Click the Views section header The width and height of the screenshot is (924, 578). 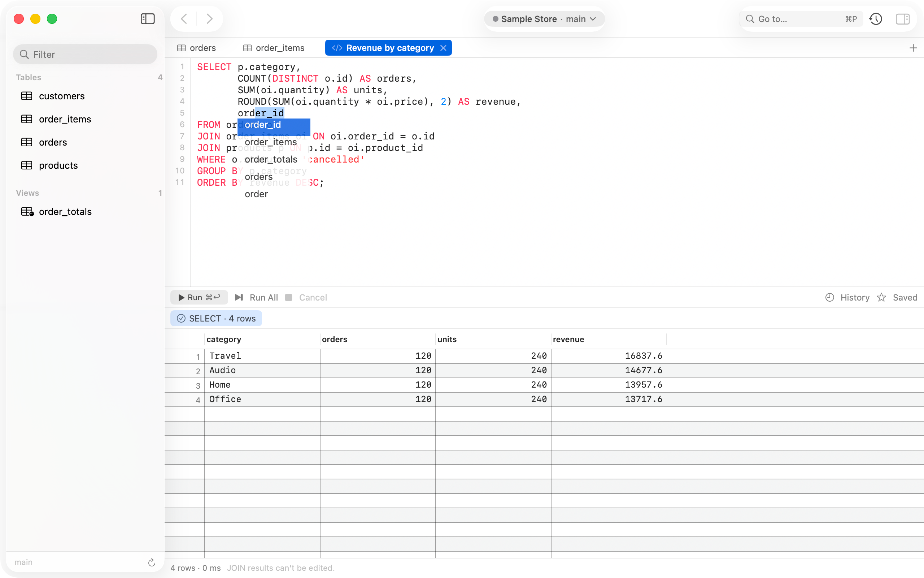point(27,193)
